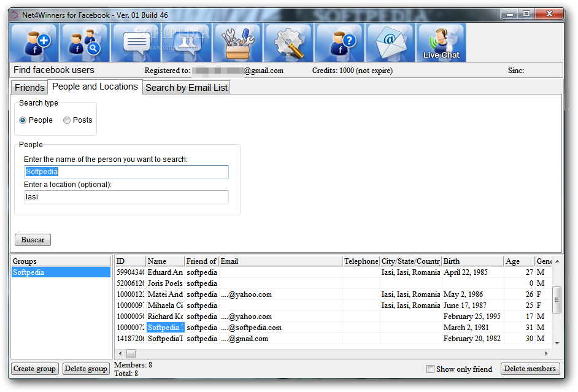
Task: Sort by the Telephone column header
Action: (x=361, y=261)
